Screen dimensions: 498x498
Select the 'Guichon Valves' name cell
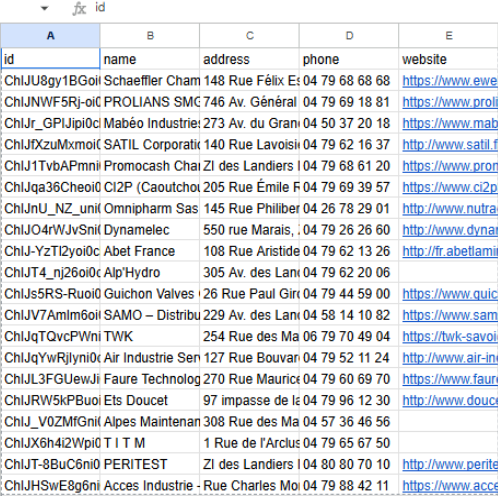150,294
